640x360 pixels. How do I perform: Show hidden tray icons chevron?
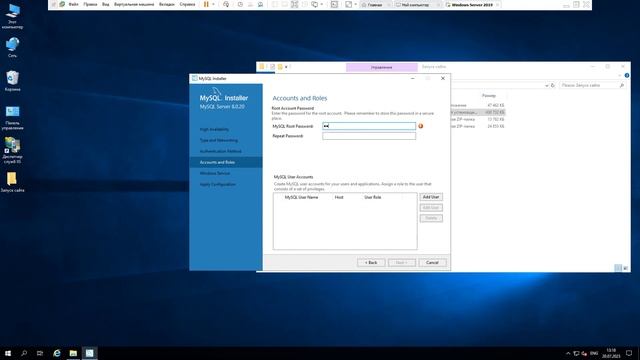click(x=568, y=353)
